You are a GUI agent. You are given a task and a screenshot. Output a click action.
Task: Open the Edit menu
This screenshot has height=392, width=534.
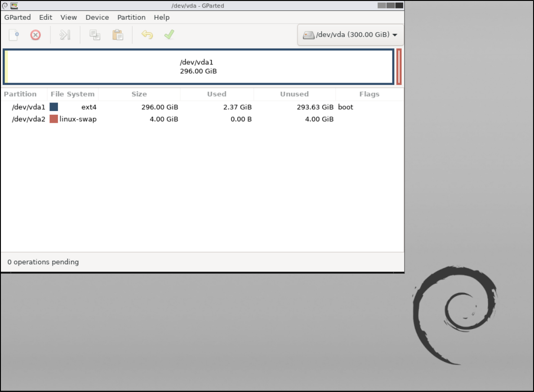(x=45, y=18)
